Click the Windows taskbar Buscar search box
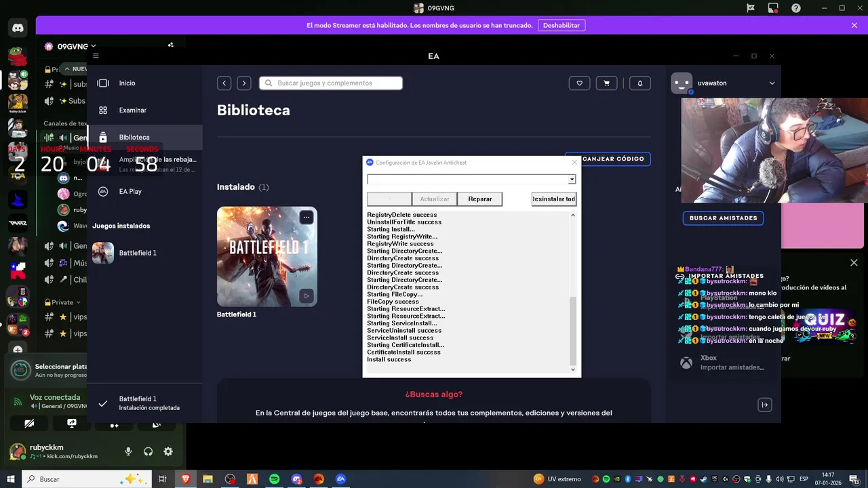The image size is (868, 488). tap(87, 479)
